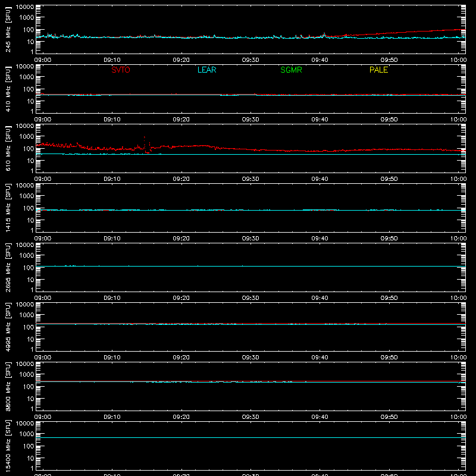Select the 1415 MHz [SFU] axis title
The height and width of the screenshot is (476, 476).
pos(8,208)
